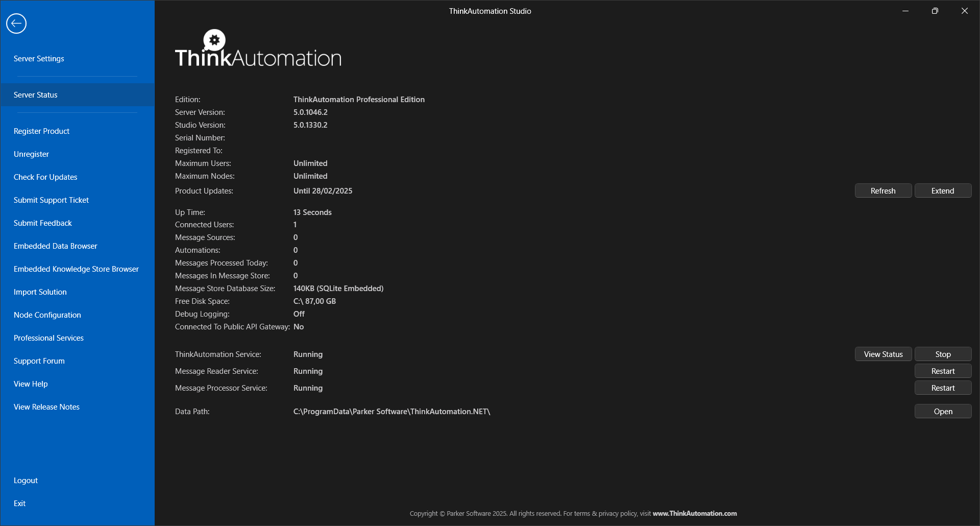The image size is (980, 526).
Task: Open the Data Path folder
Action: click(943, 412)
